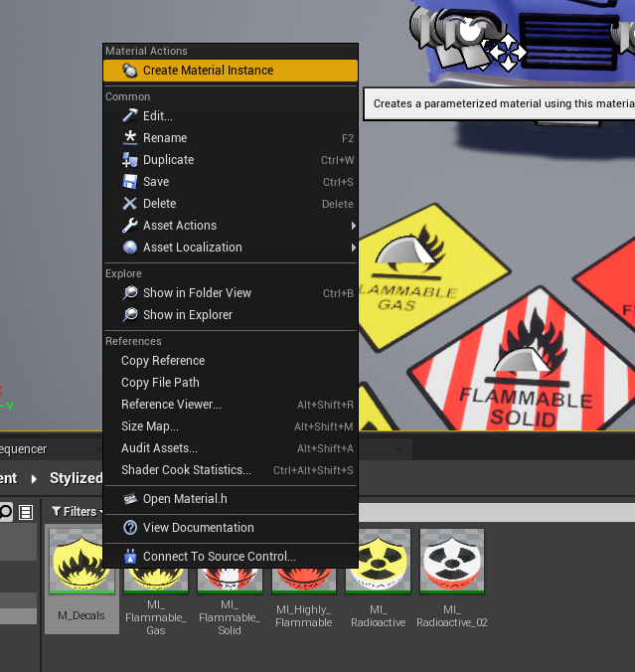The width and height of the screenshot is (635, 672).
Task: Open the Filters dropdown
Action: point(78,512)
